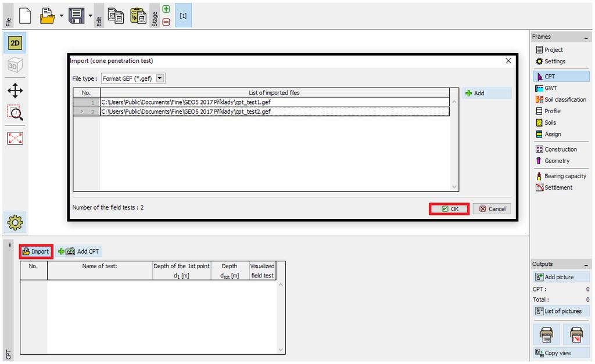Collapse the Frames panel with the minus

pos(586,38)
